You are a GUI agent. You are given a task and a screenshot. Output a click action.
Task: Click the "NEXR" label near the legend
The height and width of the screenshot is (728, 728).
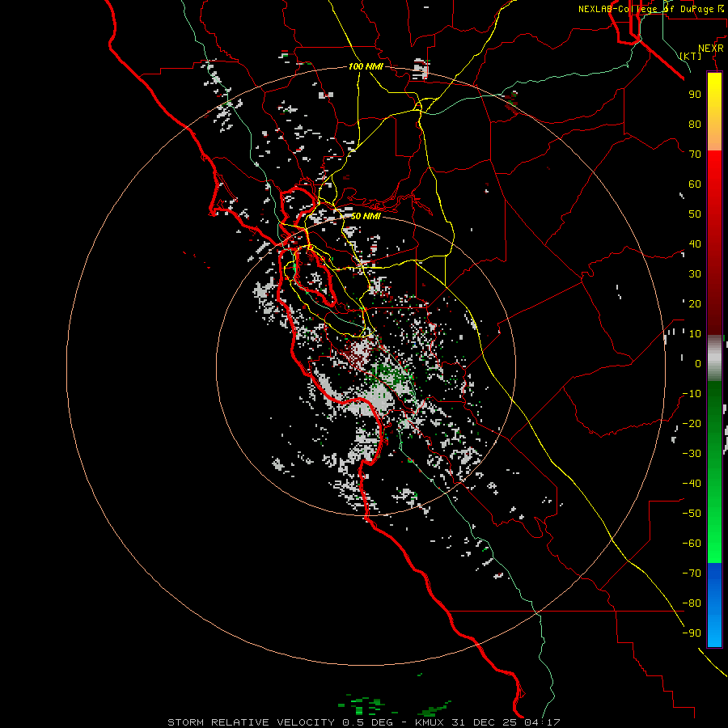click(710, 49)
